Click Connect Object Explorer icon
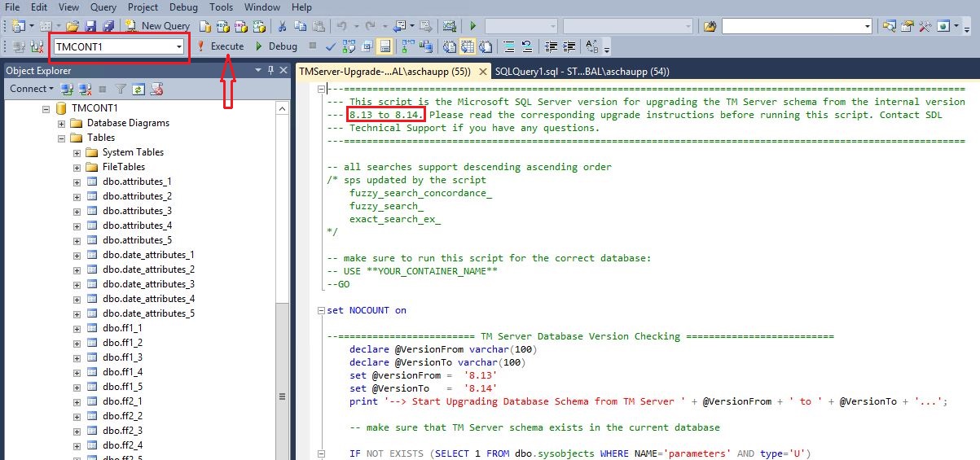This screenshot has width=980, height=460. click(68, 89)
